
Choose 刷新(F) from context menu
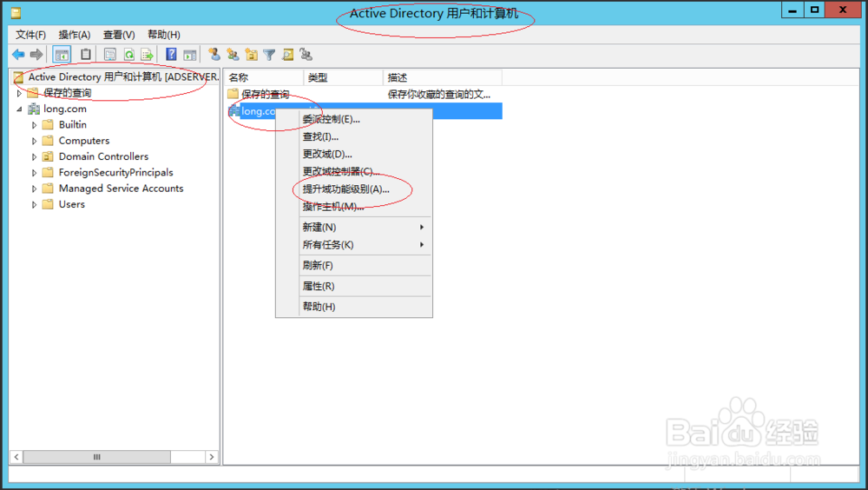[x=354, y=266]
